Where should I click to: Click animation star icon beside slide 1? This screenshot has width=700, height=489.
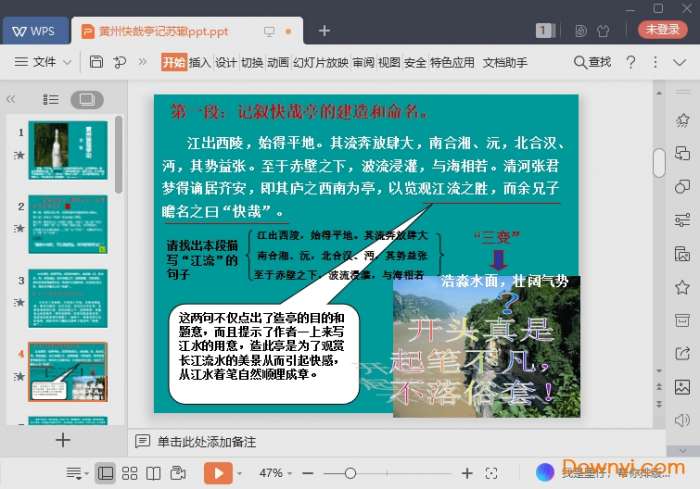click(x=19, y=155)
